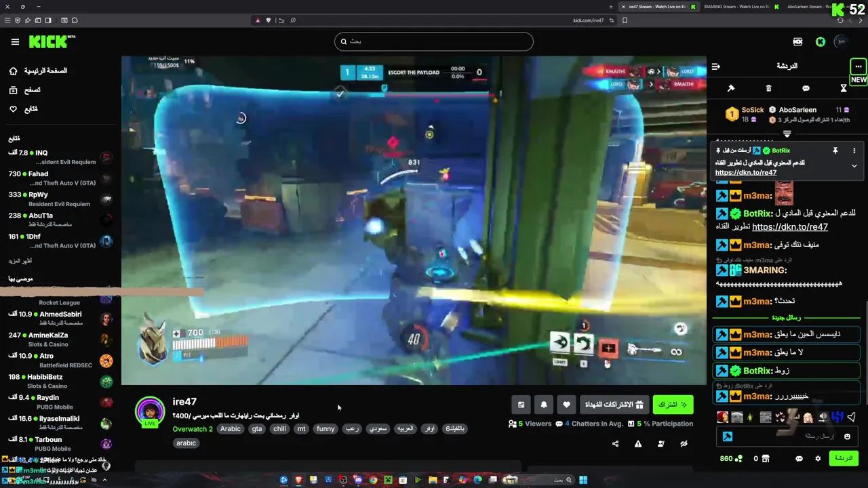The width and height of the screenshot is (868, 488).
Task: Open the hamburger menu beside the Kick logo
Action: 15,42
